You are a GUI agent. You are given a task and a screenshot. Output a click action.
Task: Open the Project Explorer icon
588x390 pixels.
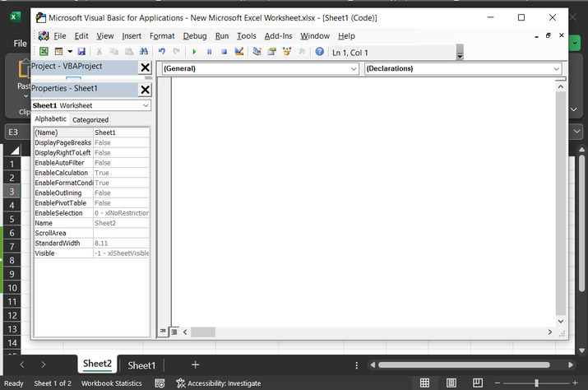(x=257, y=52)
